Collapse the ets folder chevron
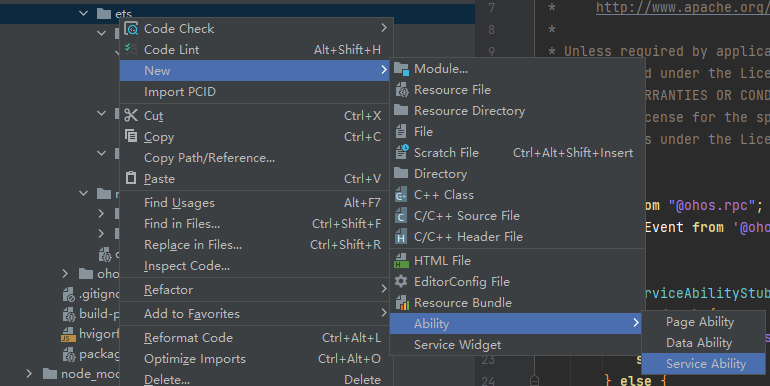The width and height of the screenshot is (770, 386). (83, 14)
